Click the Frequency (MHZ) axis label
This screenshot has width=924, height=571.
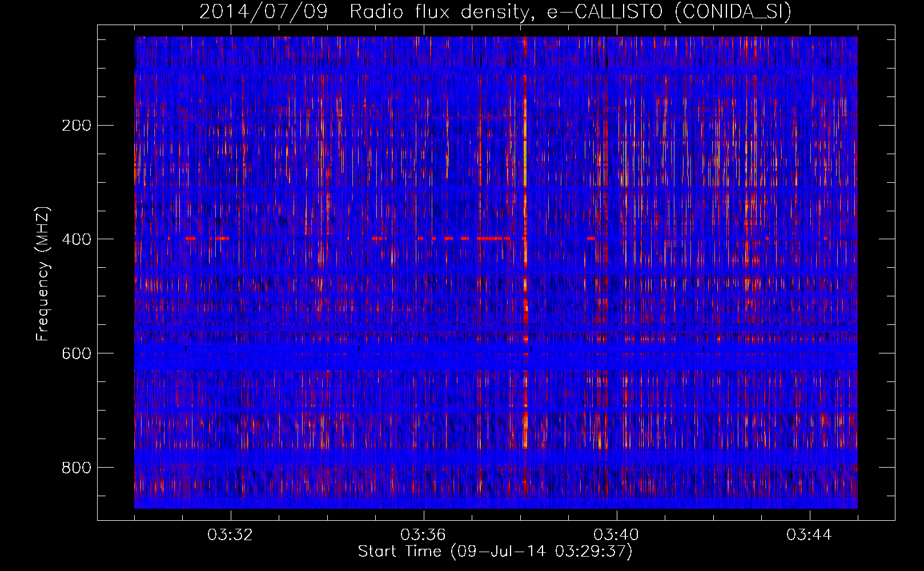click(x=43, y=274)
